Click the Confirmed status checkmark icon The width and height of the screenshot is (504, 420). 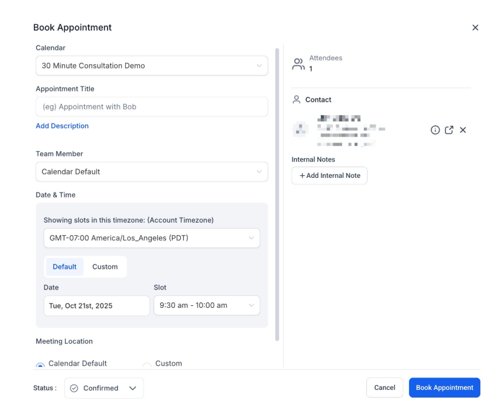coord(74,388)
